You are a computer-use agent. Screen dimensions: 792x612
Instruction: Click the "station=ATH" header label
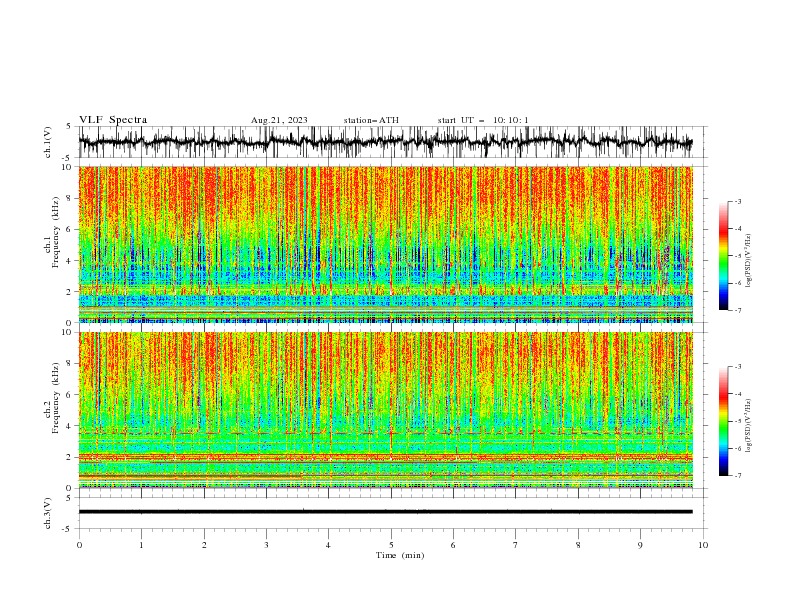(x=371, y=120)
